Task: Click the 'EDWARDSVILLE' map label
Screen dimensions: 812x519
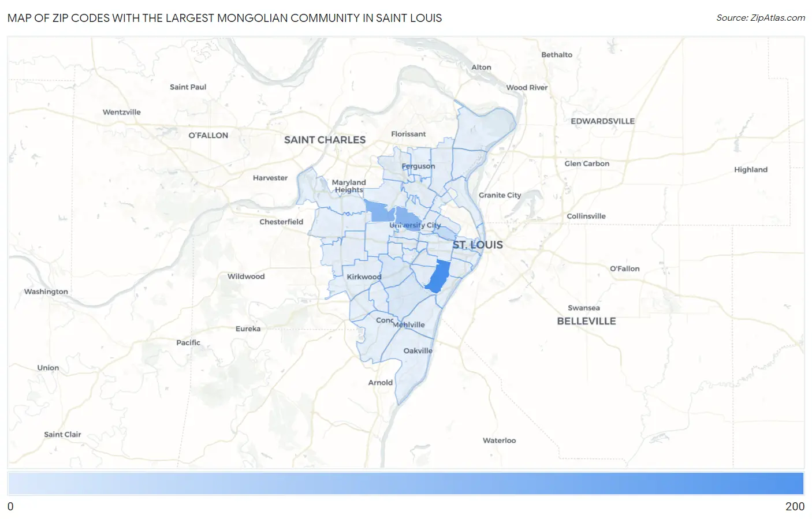Action: (x=602, y=121)
